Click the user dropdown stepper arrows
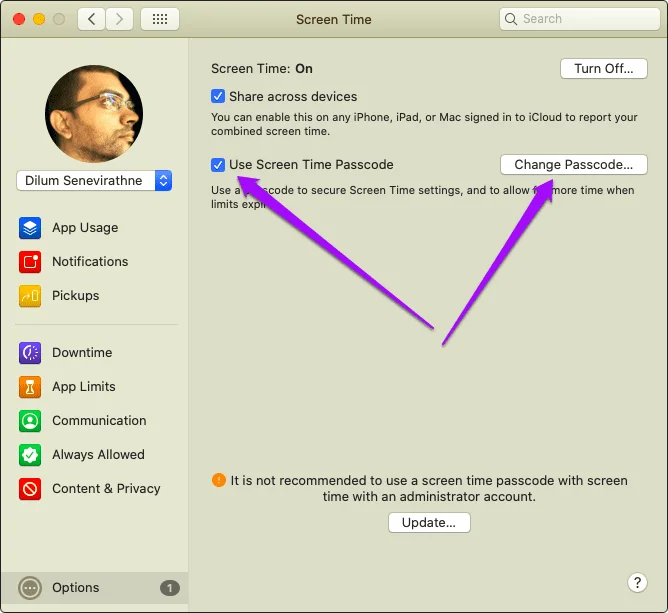The image size is (668, 613). (x=163, y=181)
